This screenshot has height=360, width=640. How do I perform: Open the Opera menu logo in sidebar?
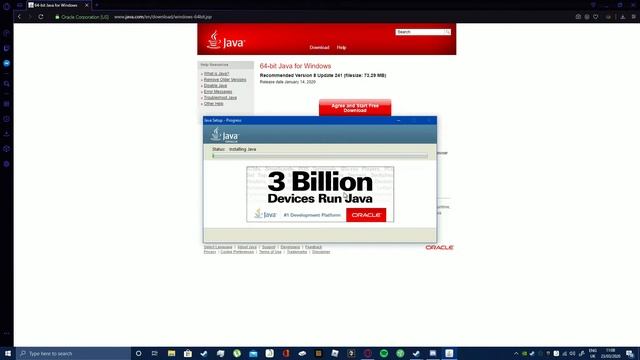click(x=6, y=6)
